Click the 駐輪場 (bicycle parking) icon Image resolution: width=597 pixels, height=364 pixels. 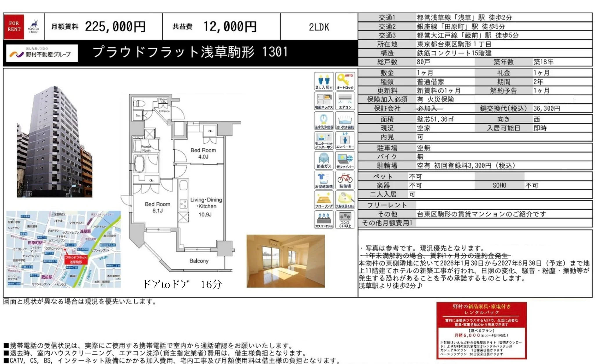pos(346,179)
